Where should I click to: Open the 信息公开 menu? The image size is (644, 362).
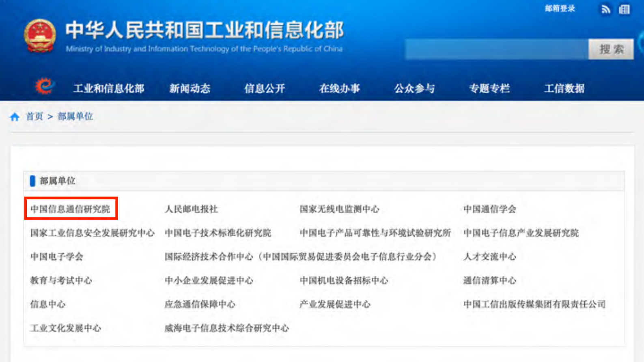click(265, 88)
